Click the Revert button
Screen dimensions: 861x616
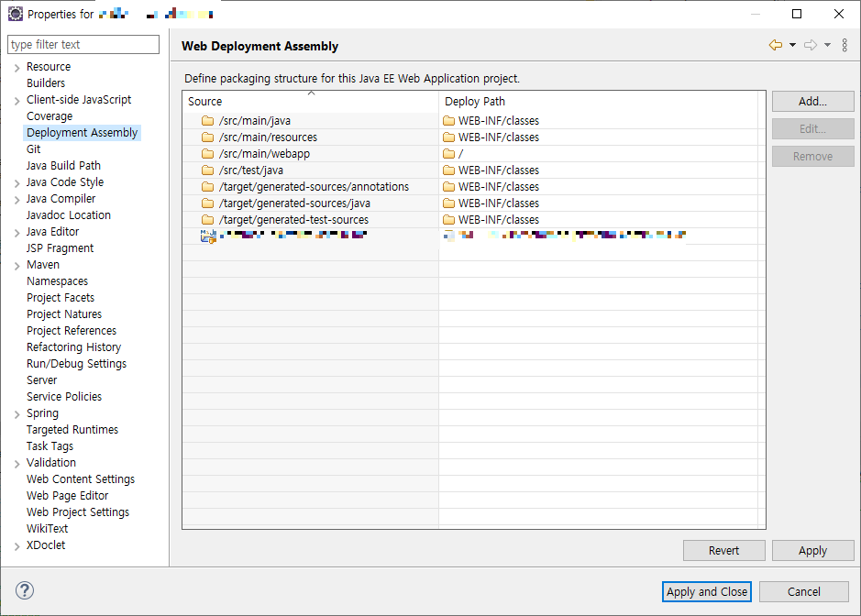[x=723, y=550]
